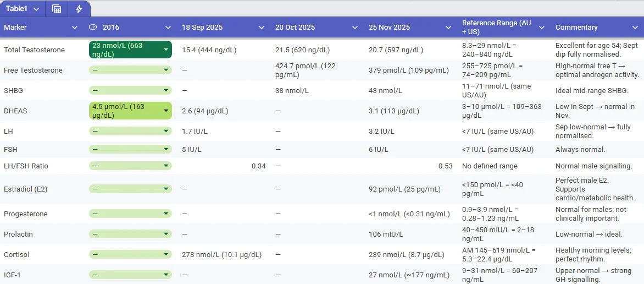
Task: Select the Marker column header
Action: click(15, 28)
